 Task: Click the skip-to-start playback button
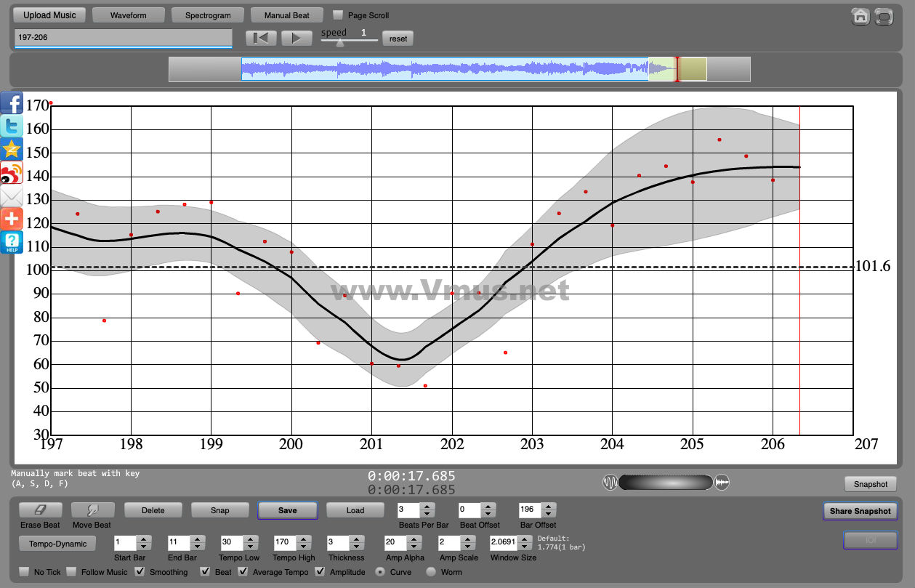coord(261,39)
